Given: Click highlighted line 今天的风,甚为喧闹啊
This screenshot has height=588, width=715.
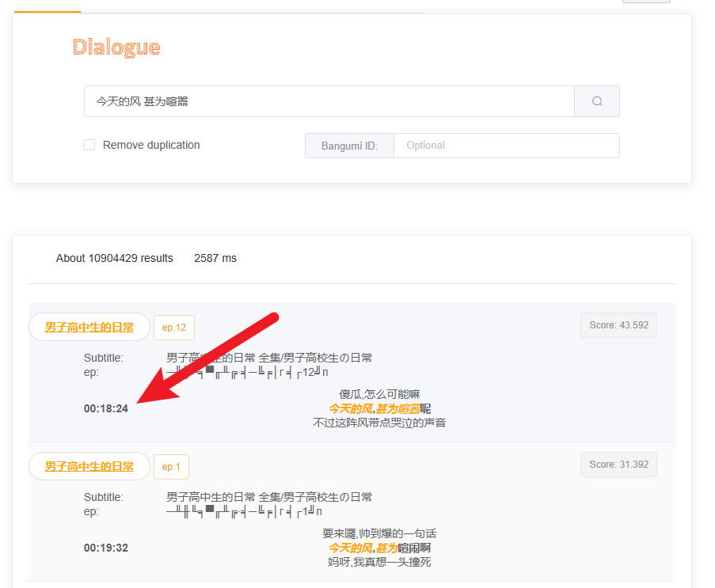Looking at the screenshot, I should [379, 548].
